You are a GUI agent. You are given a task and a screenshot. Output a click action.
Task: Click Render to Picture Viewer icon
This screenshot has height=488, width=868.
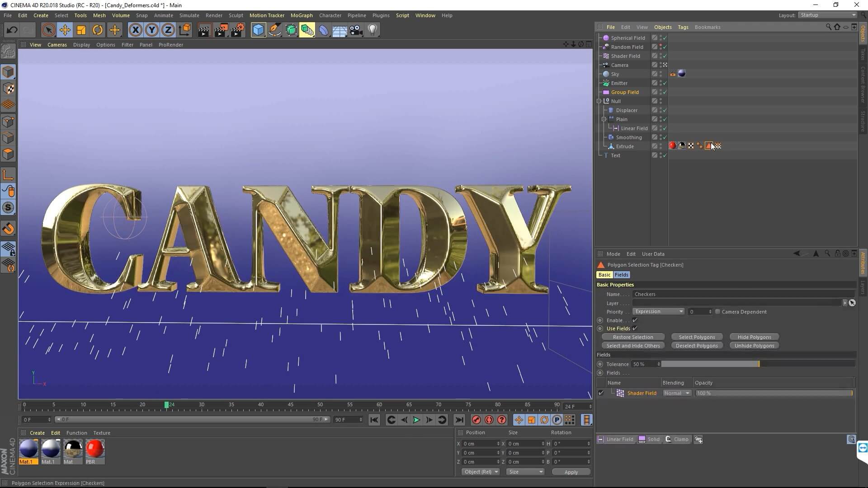221,30
